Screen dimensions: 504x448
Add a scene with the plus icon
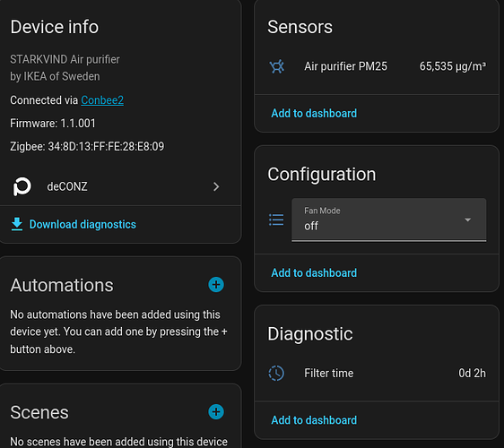[x=216, y=411]
